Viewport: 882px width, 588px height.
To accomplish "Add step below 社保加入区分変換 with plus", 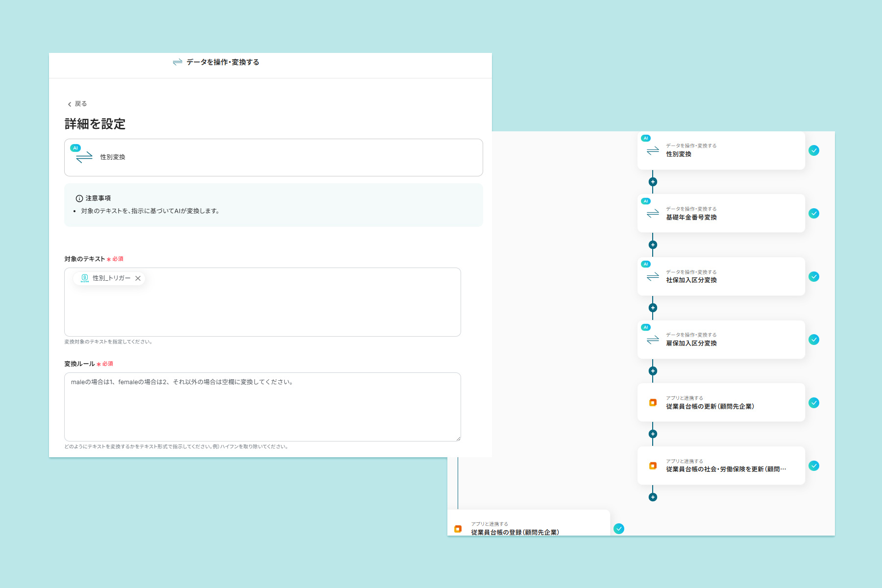I will (653, 308).
